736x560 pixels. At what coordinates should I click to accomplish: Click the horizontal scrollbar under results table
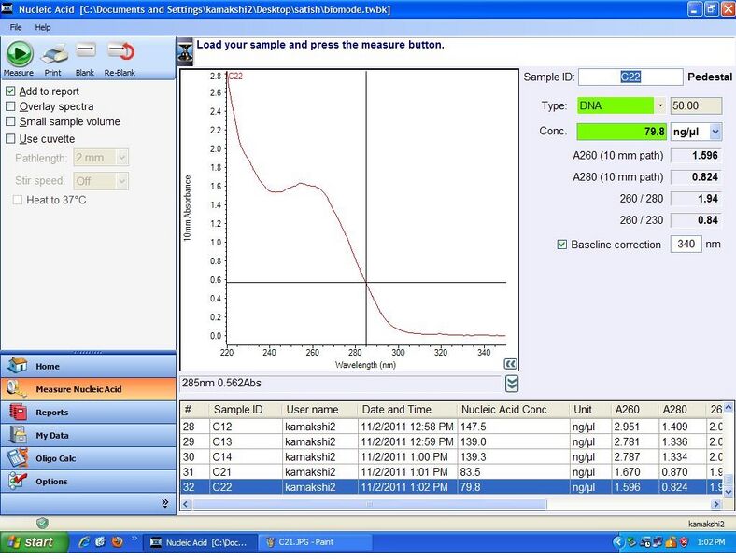[x=448, y=504]
